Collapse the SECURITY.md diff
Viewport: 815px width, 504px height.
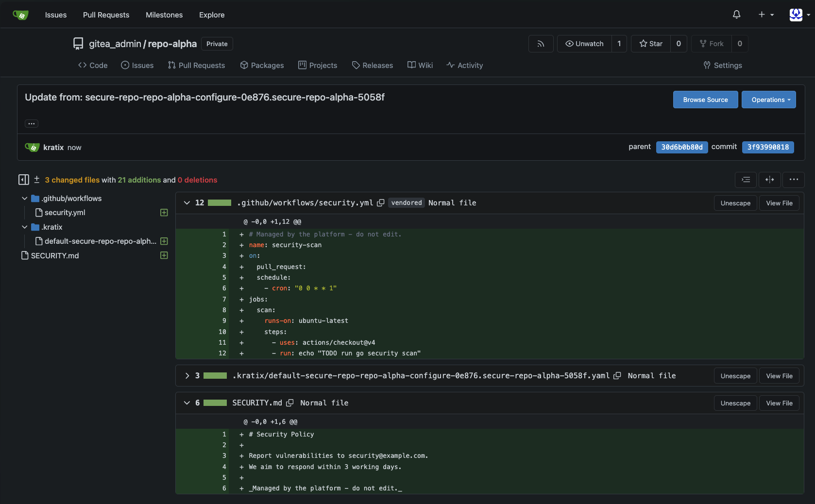(187, 403)
